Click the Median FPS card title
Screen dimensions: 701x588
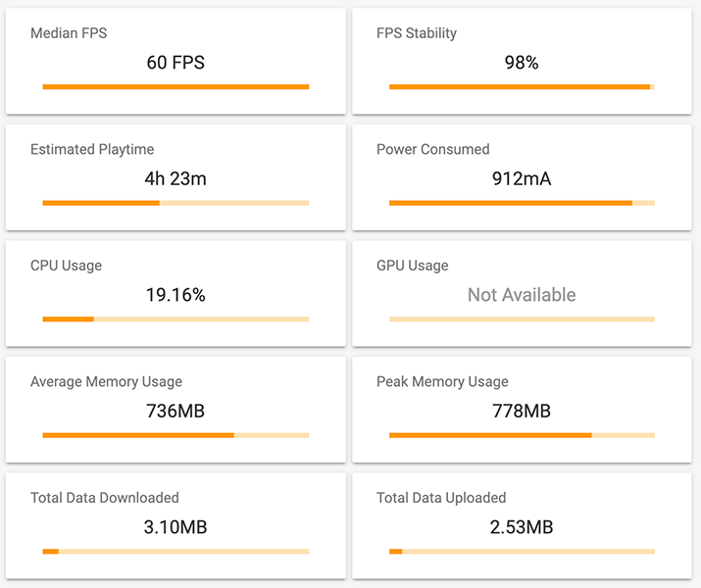click(x=69, y=33)
